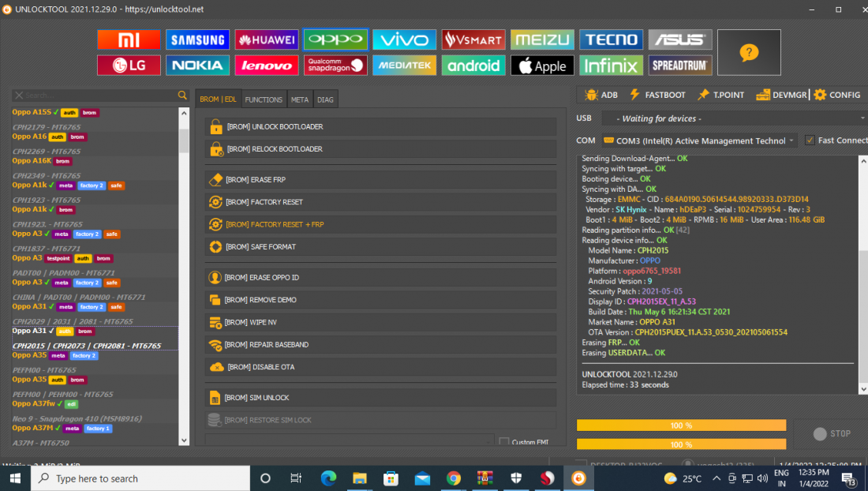The image size is (868, 491).
Task: Run BROM Repair Baseband
Action: point(380,345)
